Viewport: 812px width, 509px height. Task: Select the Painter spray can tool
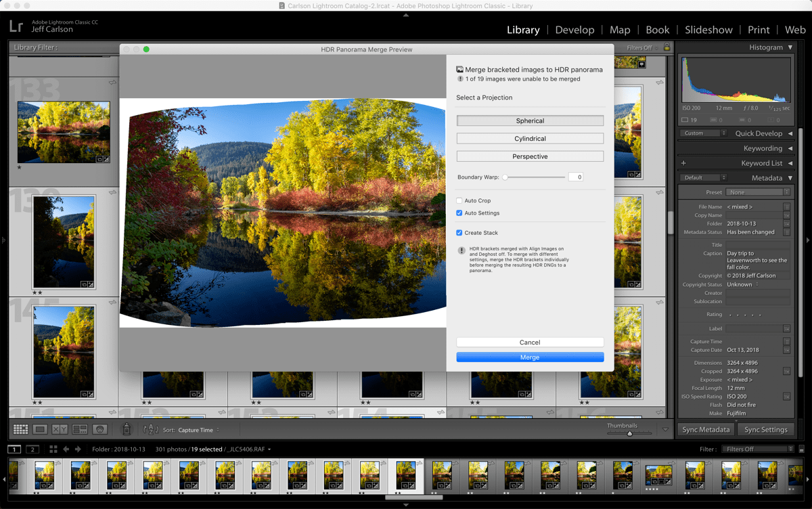pos(126,429)
